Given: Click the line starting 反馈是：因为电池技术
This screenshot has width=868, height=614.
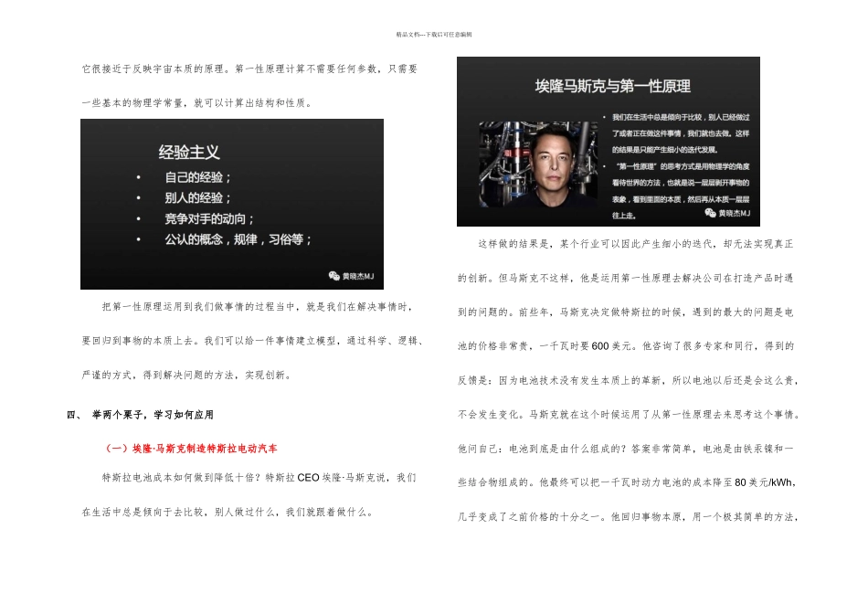Looking at the screenshot, I should (x=629, y=380).
